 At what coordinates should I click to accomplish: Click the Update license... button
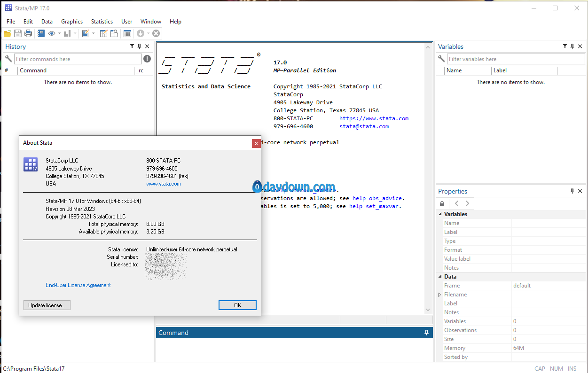pyautogui.click(x=47, y=305)
